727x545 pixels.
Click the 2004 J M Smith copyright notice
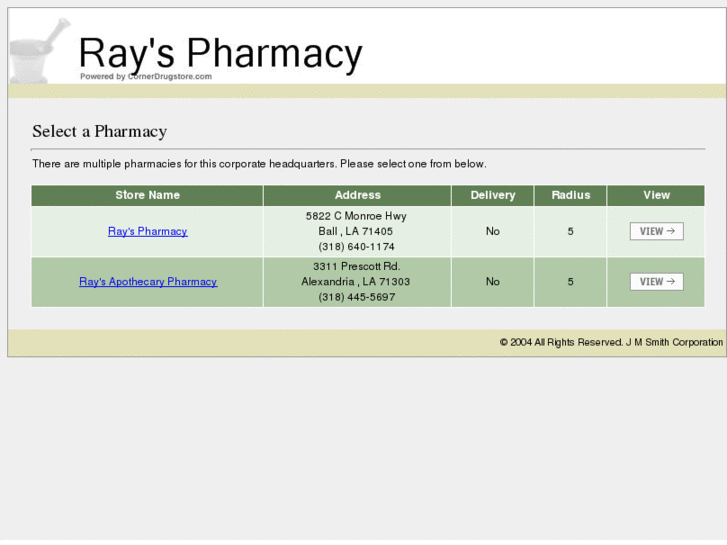pyautogui.click(x=611, y=342)
